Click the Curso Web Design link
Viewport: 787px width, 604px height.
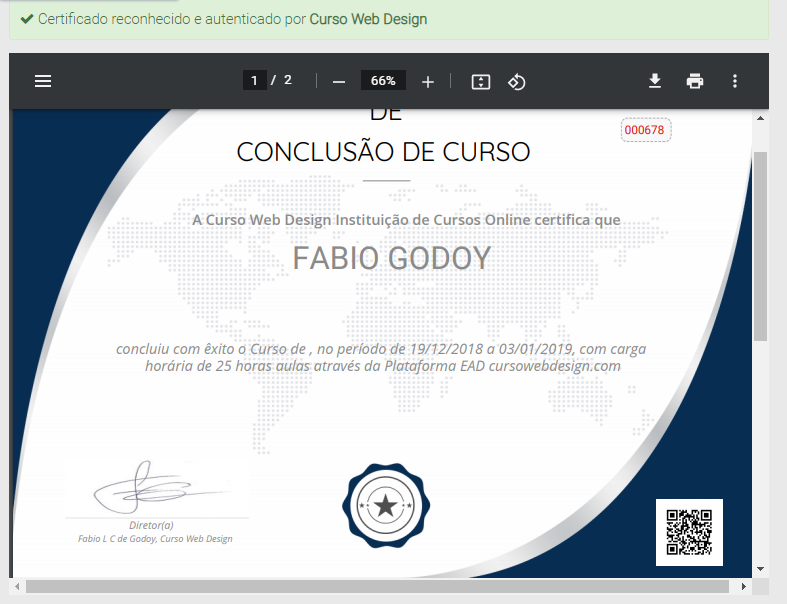368,19
